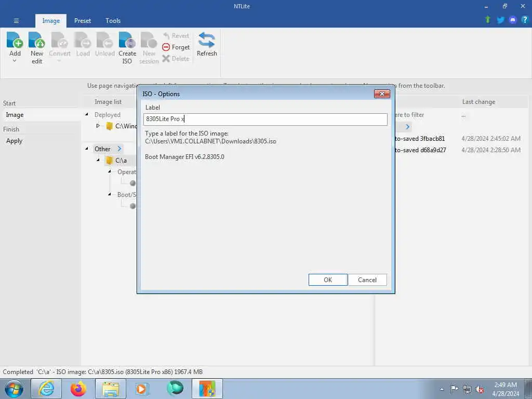This screenshot has width=532, height=399.
Task: Launch Internet Explorer from taskbar
Action: click(46, 389)
